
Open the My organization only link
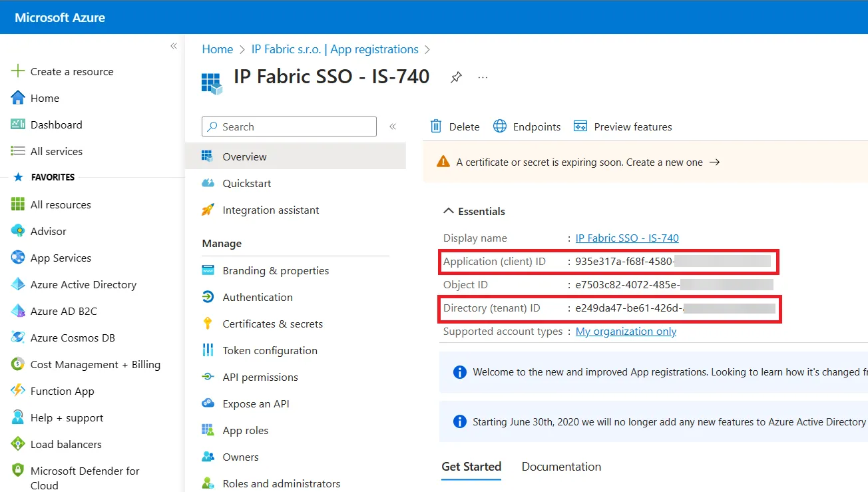(x=626, y=332)
